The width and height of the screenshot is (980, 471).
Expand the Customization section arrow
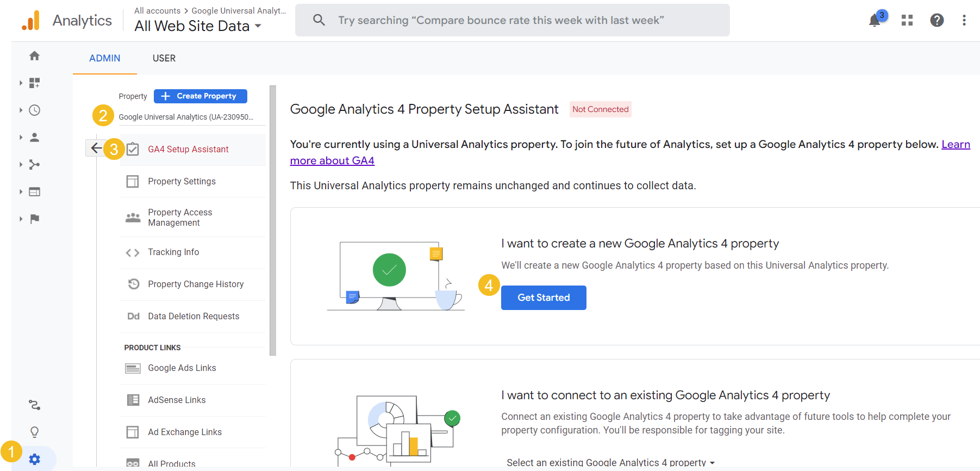click(x=21, y=83)
